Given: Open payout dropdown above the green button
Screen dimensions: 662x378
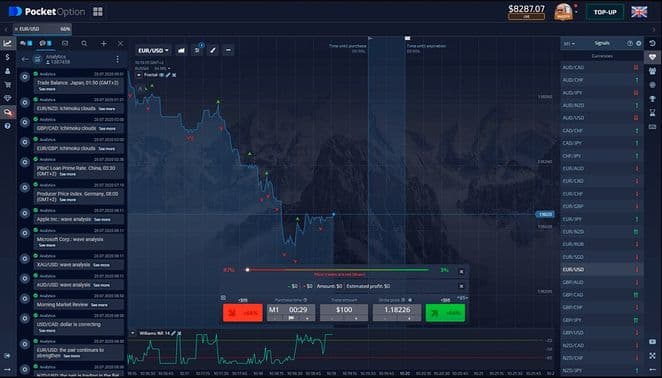Looking at the screenshot, I should coord(462,298).
